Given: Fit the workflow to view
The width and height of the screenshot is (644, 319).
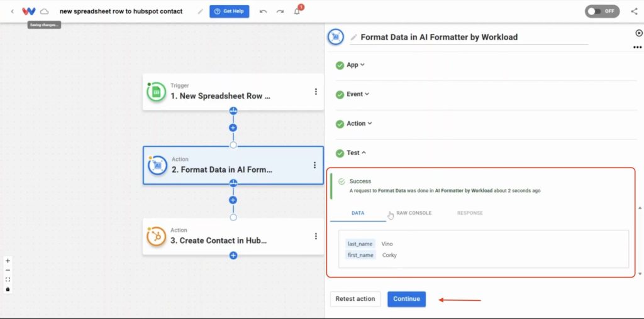Looking at the screenshot, I should point(8,279).
